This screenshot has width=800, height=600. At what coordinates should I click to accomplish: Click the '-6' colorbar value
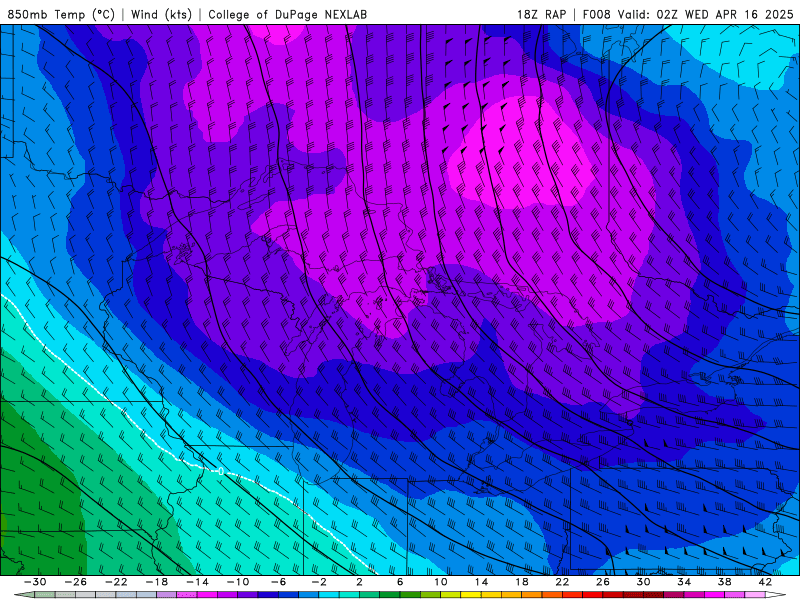279,582
